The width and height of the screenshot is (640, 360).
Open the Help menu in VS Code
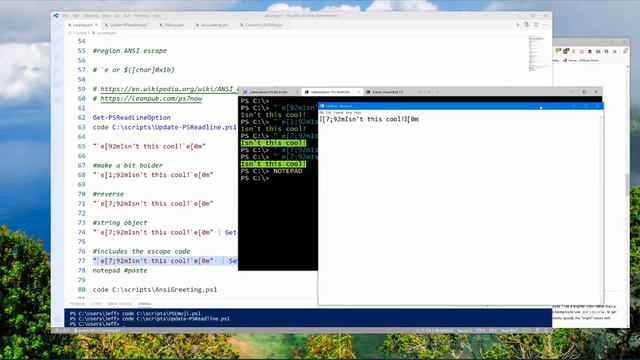[157, 16]
